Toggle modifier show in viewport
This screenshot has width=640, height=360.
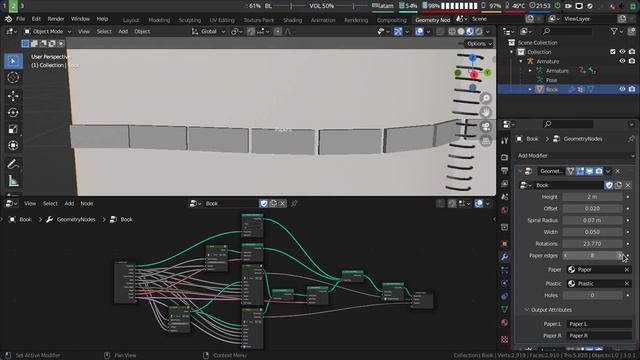tap(589, 171)
